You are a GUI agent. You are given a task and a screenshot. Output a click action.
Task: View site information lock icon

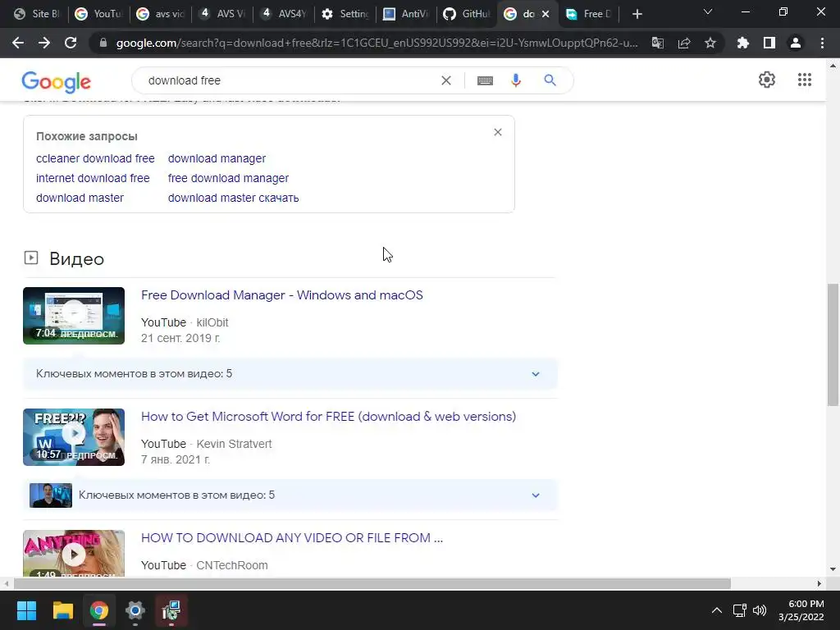pos(103,43)
